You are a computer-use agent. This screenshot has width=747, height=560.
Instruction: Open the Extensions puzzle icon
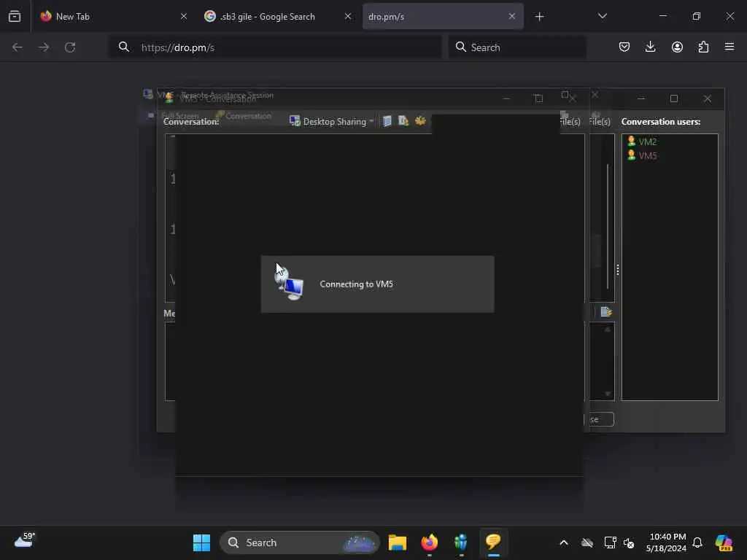pos(703,47)
